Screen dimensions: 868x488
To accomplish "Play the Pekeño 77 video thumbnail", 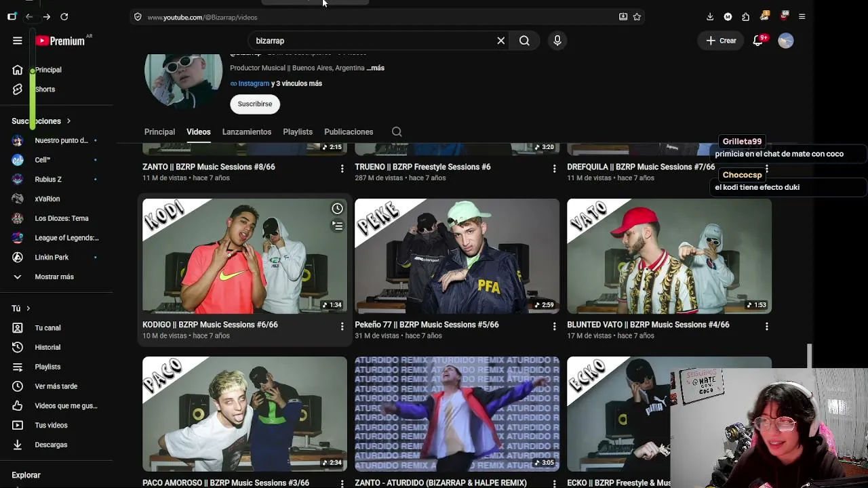I will tap(457, 256).
